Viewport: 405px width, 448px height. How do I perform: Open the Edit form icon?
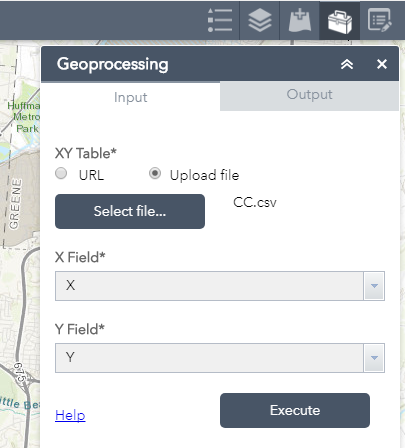[x=380, y=20]
